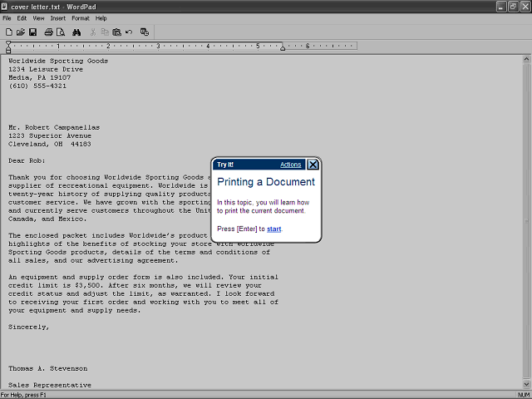Click the Print icon in the toolbar
This screenshot has width=532, height=399.
(x=49, y=32)
